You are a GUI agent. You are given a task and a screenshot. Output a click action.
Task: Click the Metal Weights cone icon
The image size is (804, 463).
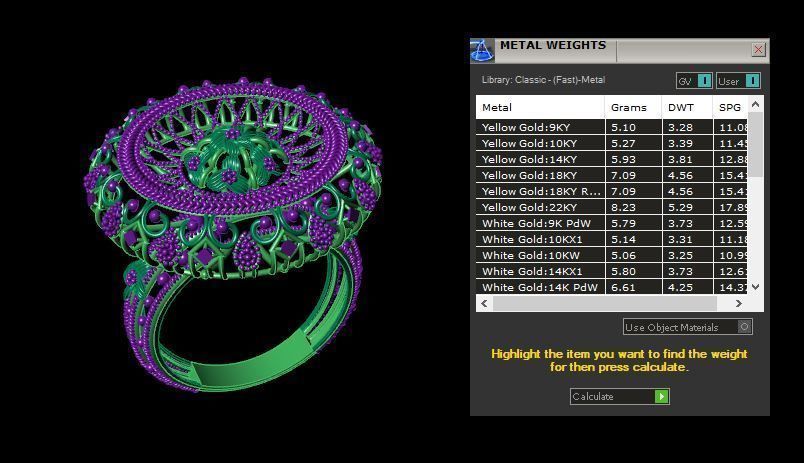pyautogui.click(x=482, y=51)
